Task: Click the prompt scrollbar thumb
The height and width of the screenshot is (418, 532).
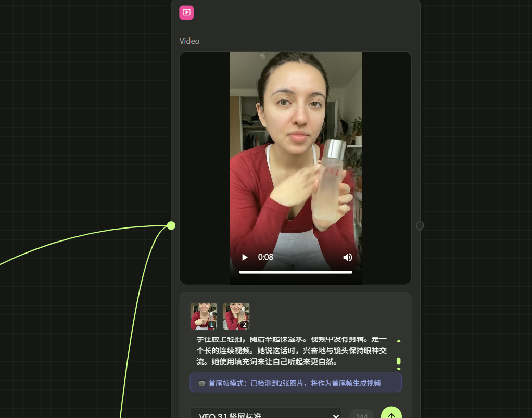Action: click(399, 361)
